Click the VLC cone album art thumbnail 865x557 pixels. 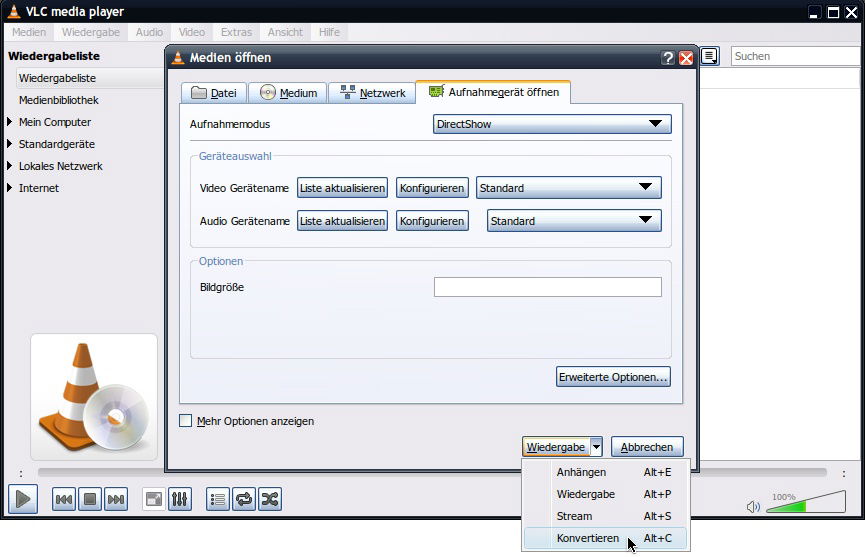tap(94, 397)
